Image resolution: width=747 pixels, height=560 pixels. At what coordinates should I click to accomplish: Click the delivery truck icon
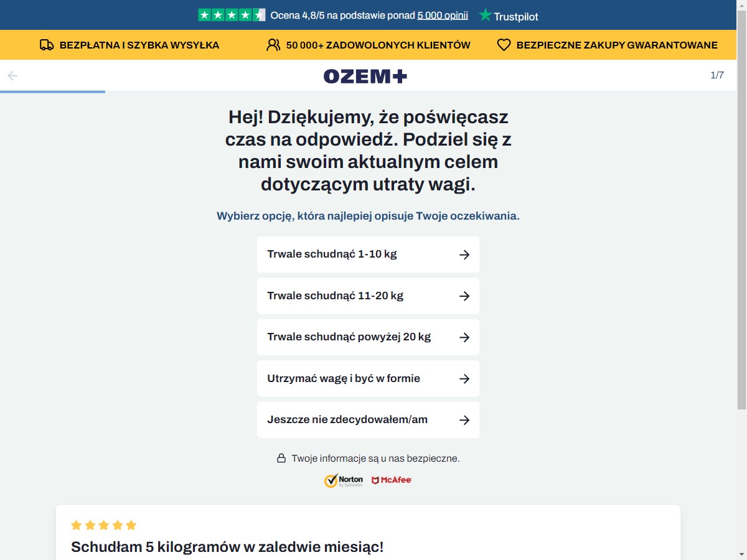pos(47,45)
